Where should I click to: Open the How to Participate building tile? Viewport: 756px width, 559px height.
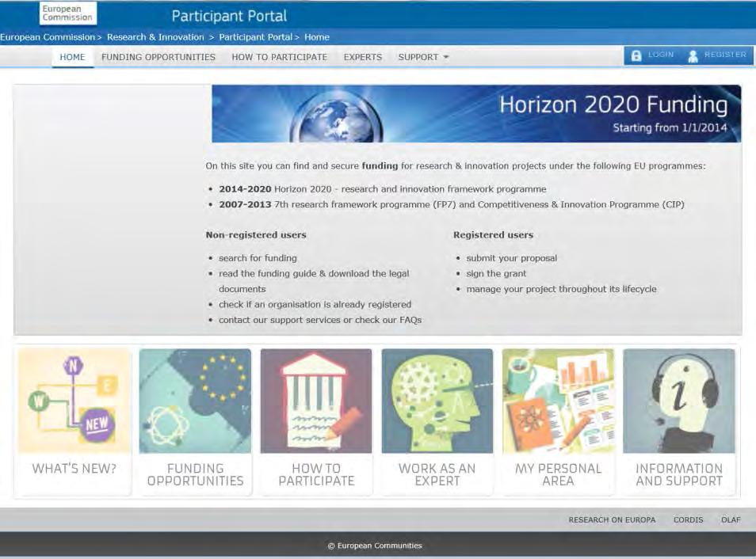click(316, 401)
